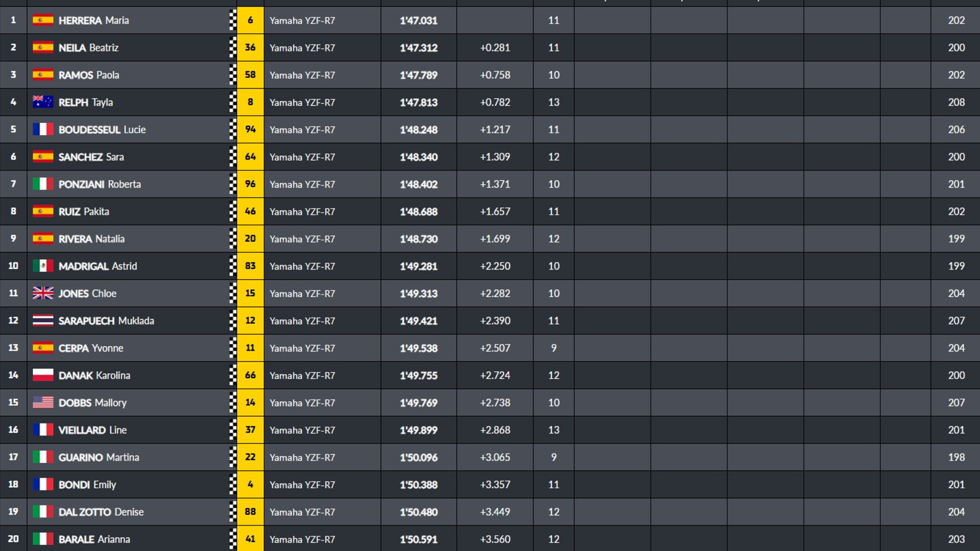Click the UK flag beside JONES Chloe
This screenshot has width=980, height=551.
tap(43, 293)
